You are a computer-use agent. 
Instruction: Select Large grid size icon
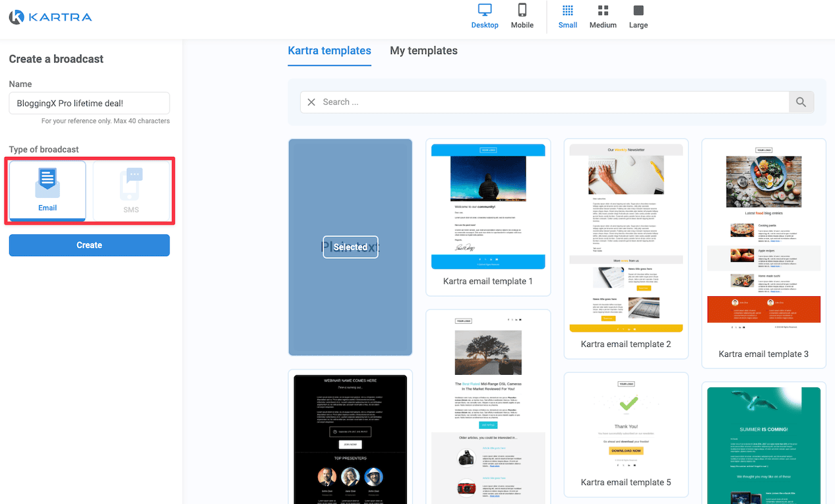638,11
